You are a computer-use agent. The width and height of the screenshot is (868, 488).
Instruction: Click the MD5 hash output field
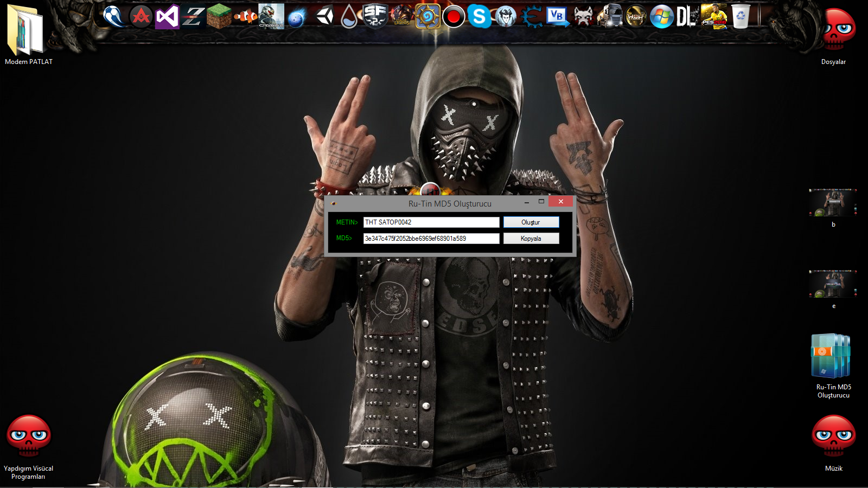point(431,239)
